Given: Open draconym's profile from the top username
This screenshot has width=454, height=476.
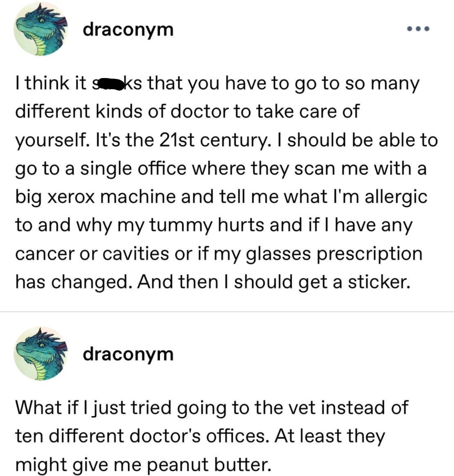Looking at the screenshot, I should point(128,29).
